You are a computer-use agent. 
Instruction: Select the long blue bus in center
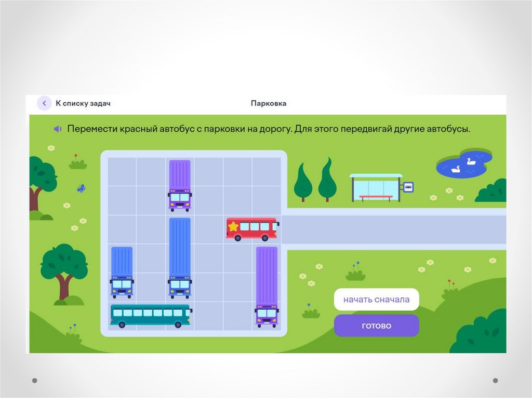[180, 258]
